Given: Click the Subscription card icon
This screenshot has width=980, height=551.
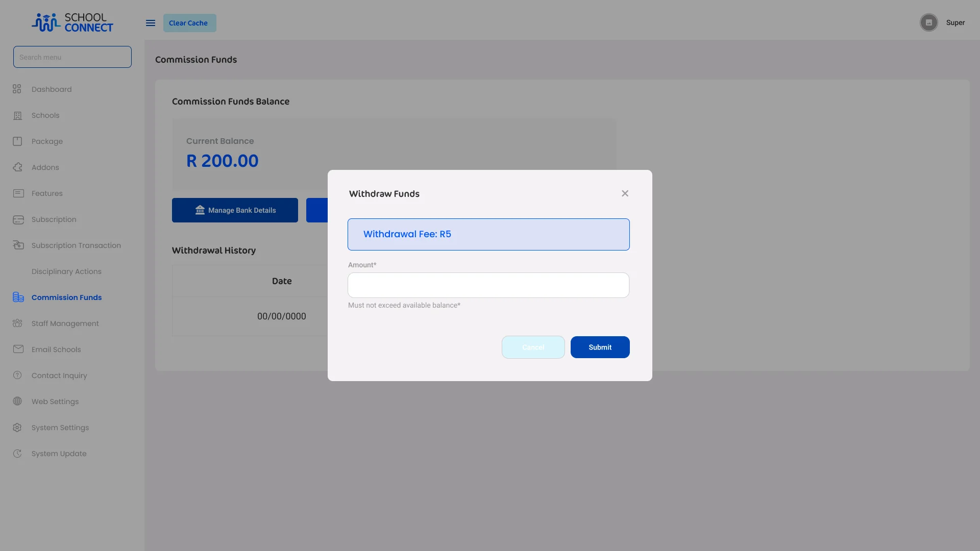Looking at the screenshot, I should 18,219.
